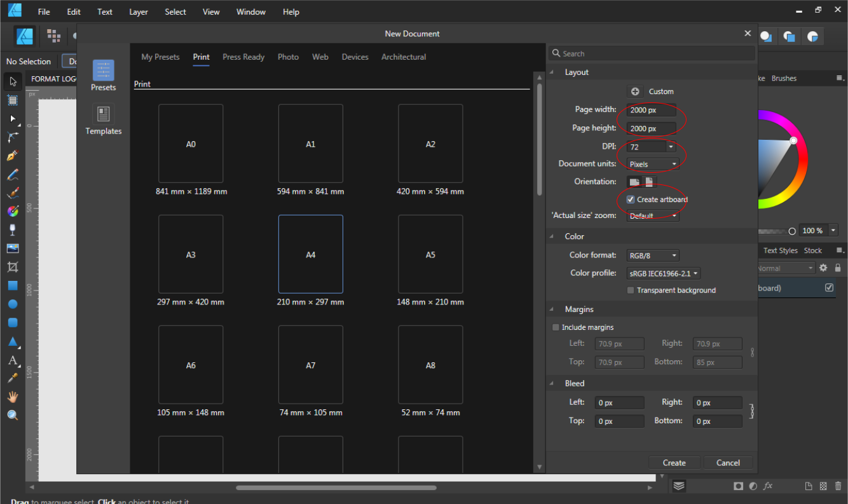
Task: Enable the Create artboard checkbox
Action: point(630,200)
